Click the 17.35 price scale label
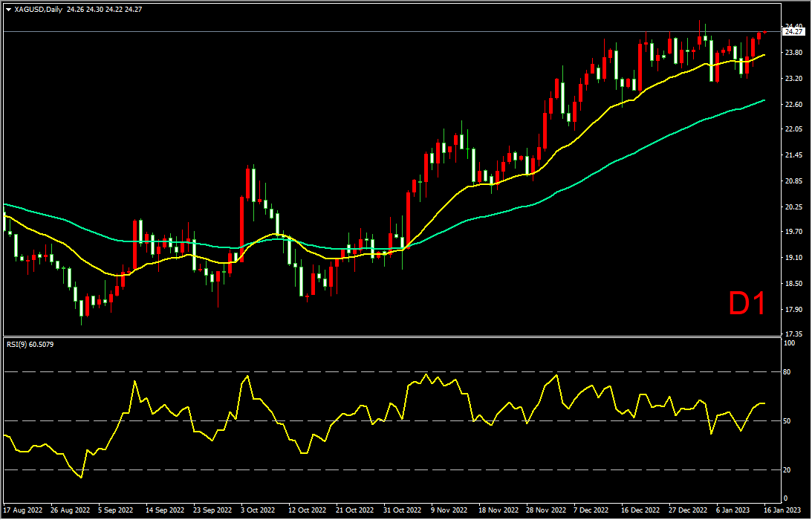The image size is (812, 520). pyautogui.click(x=793, y=334)
